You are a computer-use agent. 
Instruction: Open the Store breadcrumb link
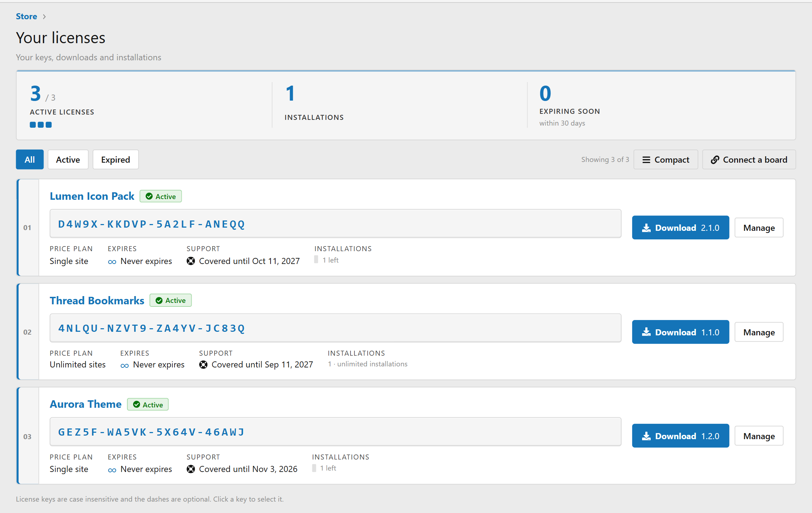tap(26, 16)
